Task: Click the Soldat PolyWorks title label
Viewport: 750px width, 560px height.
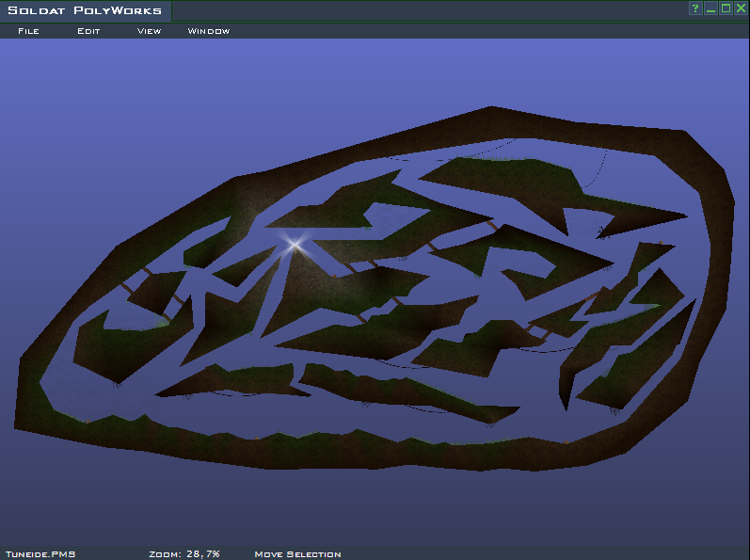Action: (x=85, y=10)
